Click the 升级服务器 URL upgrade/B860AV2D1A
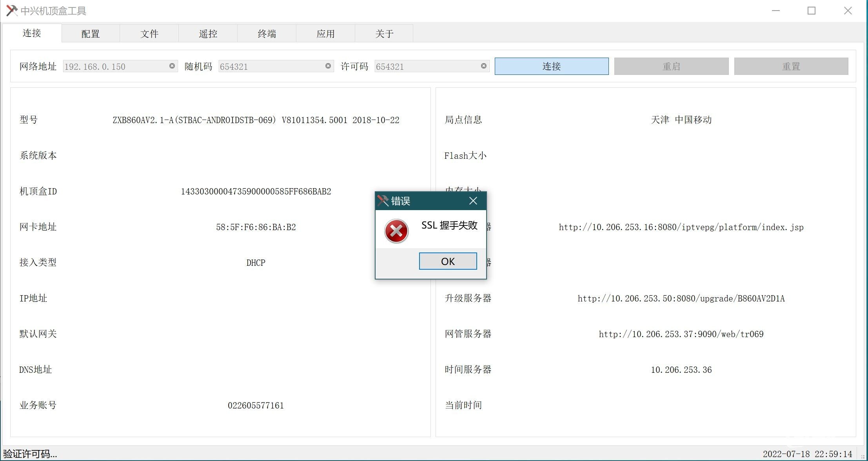 click(681, 298)
